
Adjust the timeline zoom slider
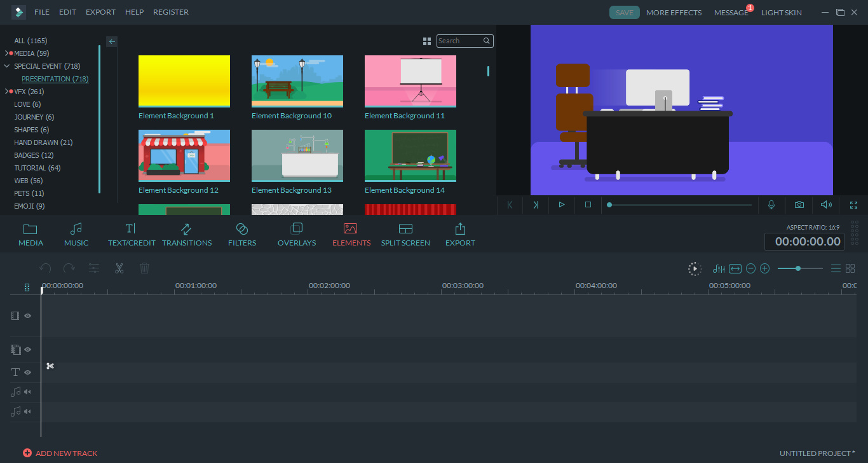tap(800, 269)
